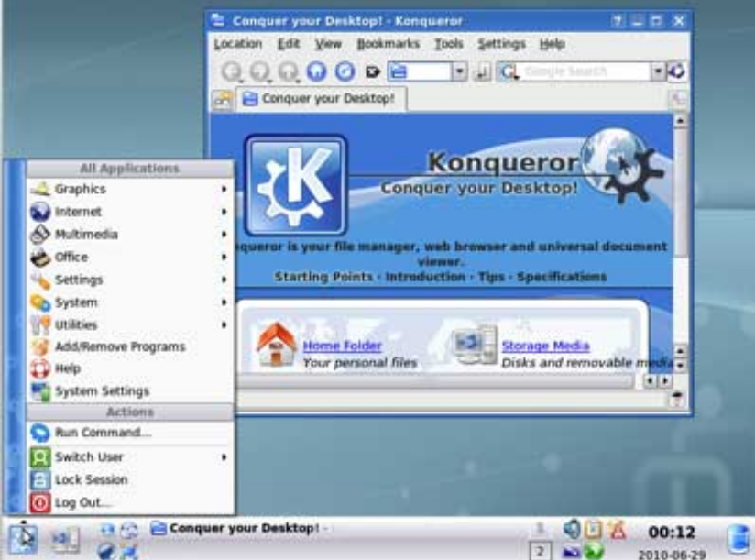The width and height of the screenshot is (755, 560).
Task: Open the Location menu in Konqueror
Action: coord(238,44)
